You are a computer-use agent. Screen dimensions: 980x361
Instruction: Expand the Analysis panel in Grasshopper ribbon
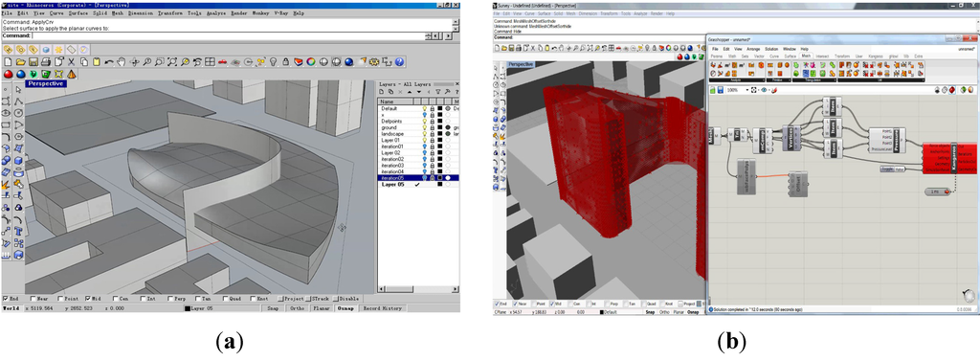tap(763, 80)
